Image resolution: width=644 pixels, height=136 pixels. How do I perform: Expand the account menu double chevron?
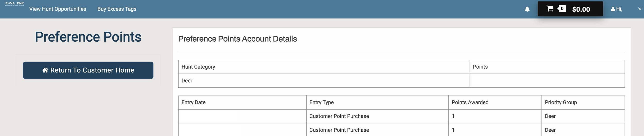[640, 9]
